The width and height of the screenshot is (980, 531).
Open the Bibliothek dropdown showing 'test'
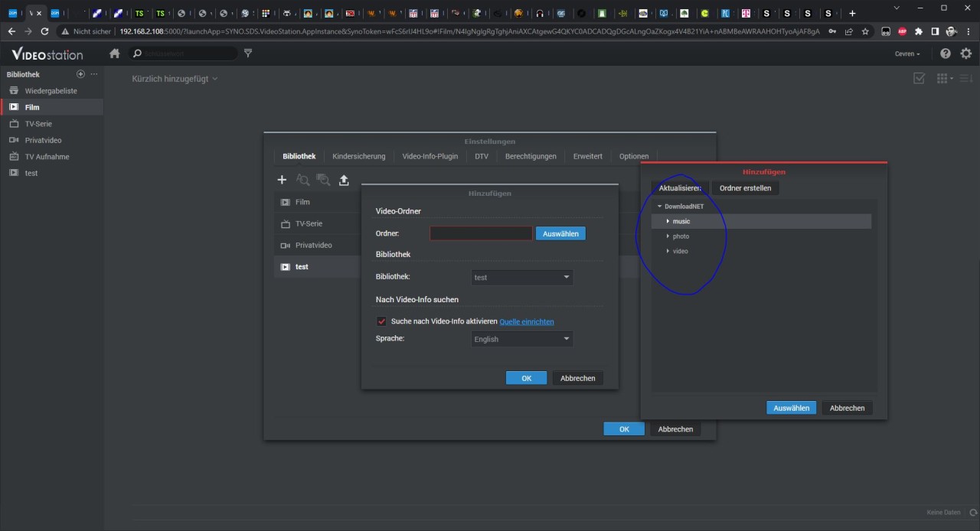click(521, 277)
